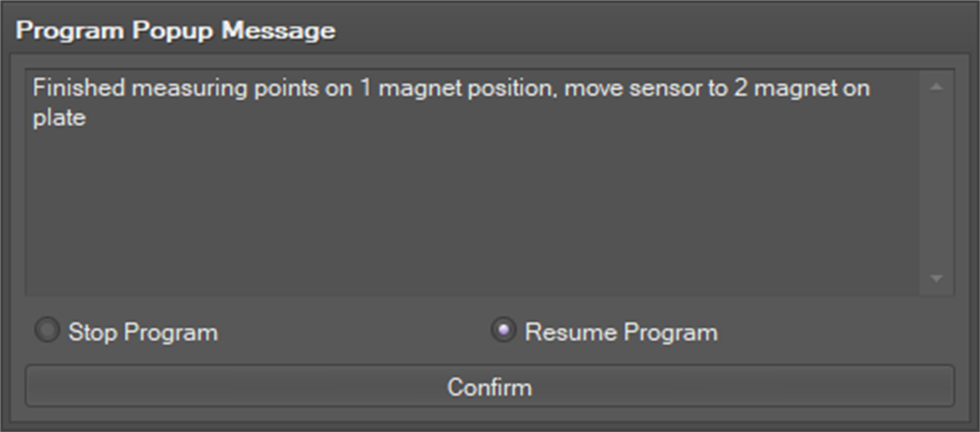Click the scroll down arrow in message box

tap(936, 279)
